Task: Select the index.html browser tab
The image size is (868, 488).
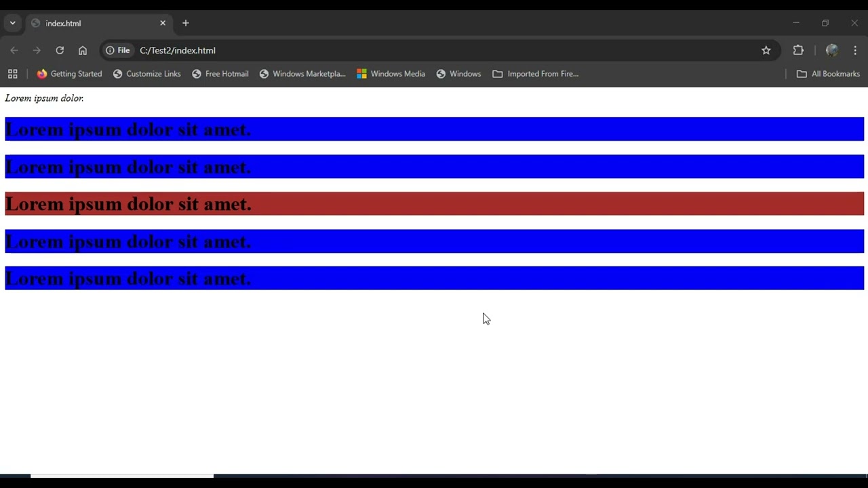Action: tap(99, 23)
